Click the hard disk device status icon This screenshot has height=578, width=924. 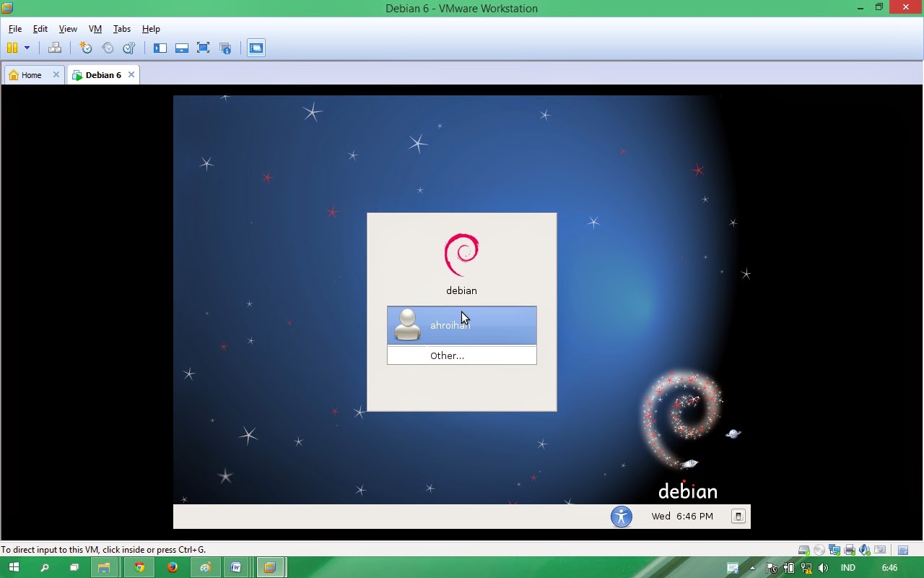coord(803,550)
